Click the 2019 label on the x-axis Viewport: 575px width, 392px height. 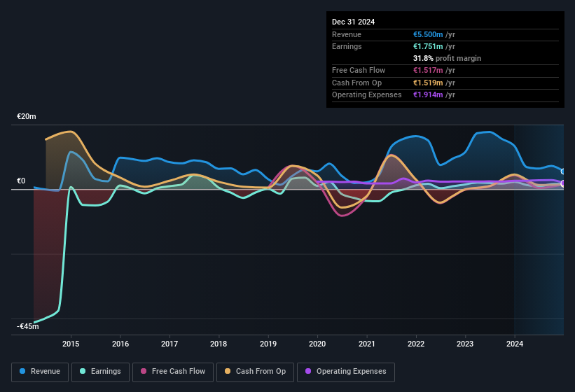268,344
